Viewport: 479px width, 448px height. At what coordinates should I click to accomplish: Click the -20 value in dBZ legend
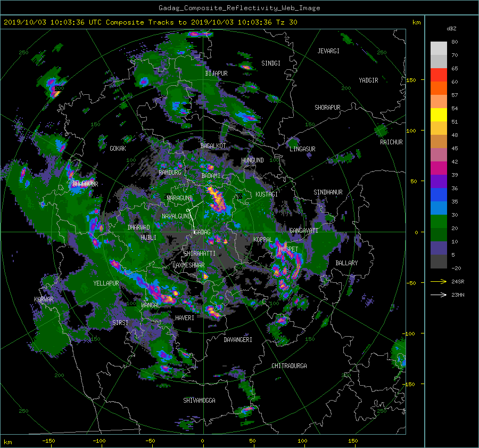pyautogui.click(x=456, y=268)
